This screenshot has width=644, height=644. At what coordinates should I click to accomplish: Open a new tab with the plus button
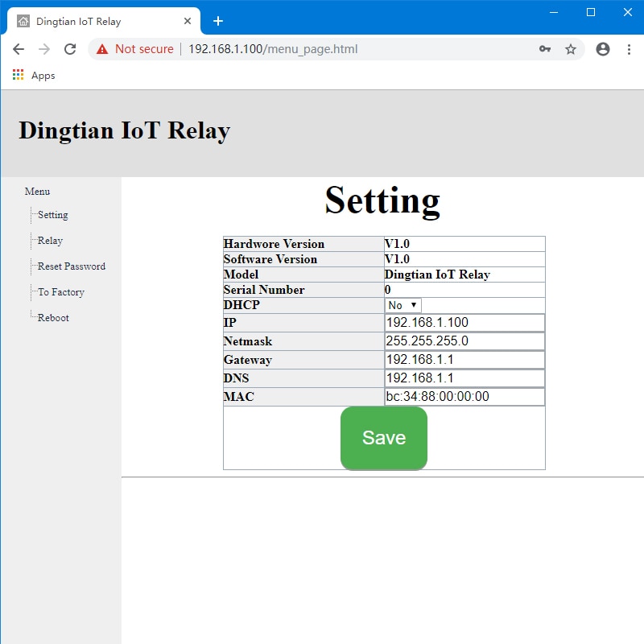218,21
